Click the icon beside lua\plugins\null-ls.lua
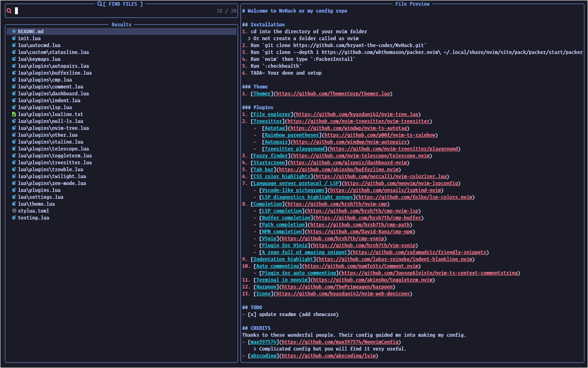The width and height of the screenshot is (588, 368). (x=14, y=121)
